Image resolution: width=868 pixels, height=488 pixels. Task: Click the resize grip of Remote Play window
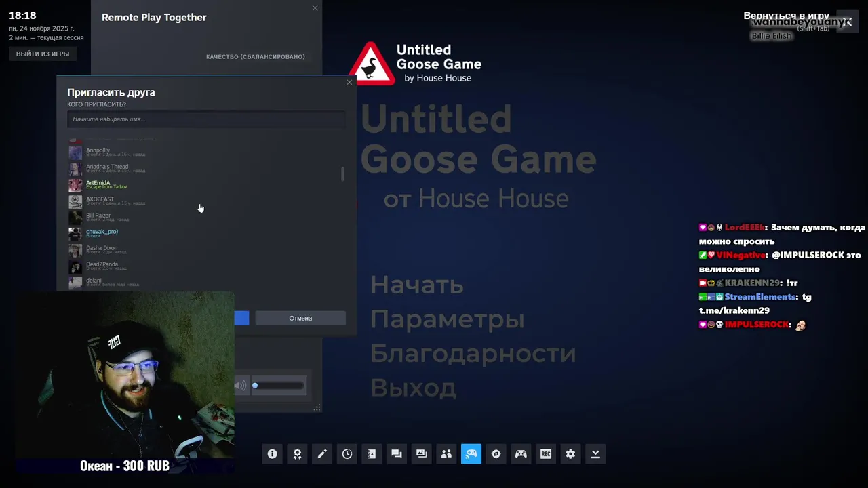(x=317, y=407)
